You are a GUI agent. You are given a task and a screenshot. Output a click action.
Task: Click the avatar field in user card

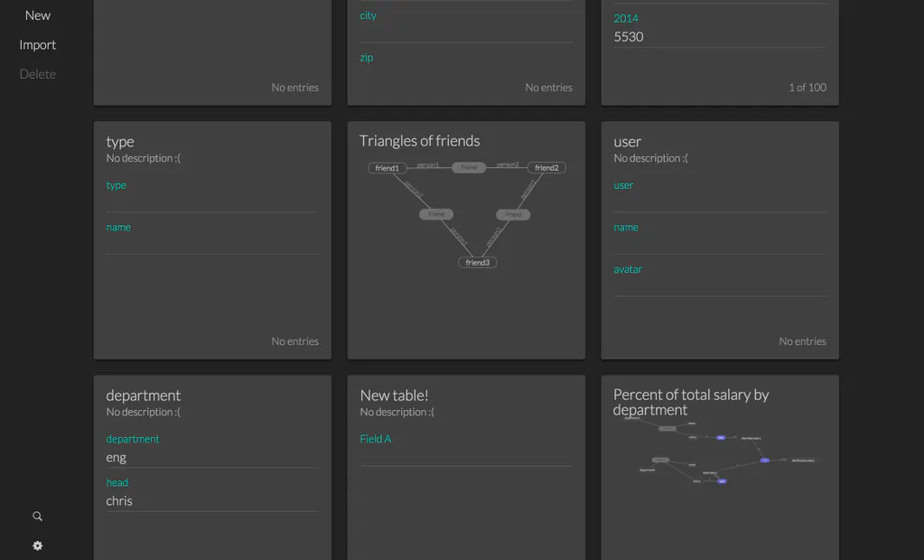pyautogui.click(x=720, y=279)
